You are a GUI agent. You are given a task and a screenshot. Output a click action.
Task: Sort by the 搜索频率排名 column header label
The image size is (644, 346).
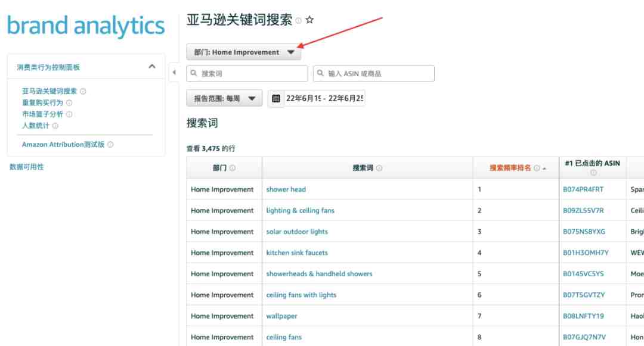(510, 168)
